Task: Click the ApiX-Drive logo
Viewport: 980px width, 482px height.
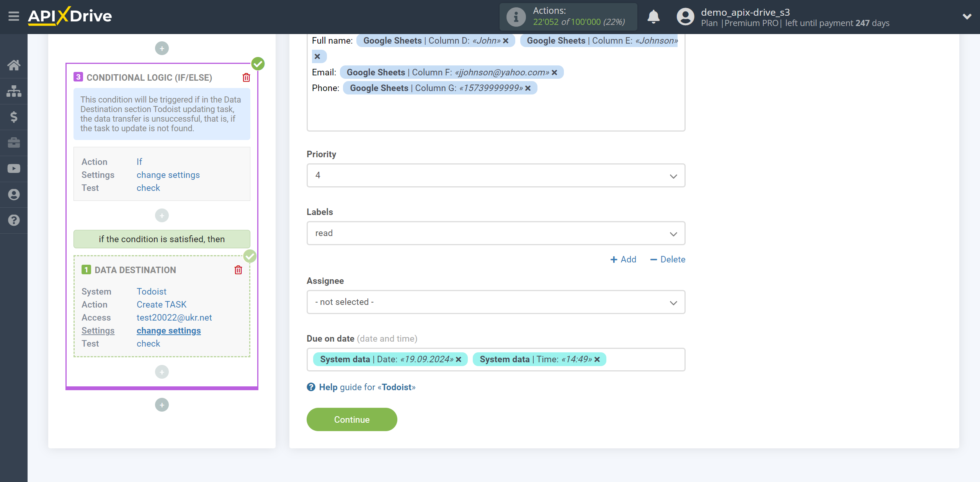Action: pos(70,16)
